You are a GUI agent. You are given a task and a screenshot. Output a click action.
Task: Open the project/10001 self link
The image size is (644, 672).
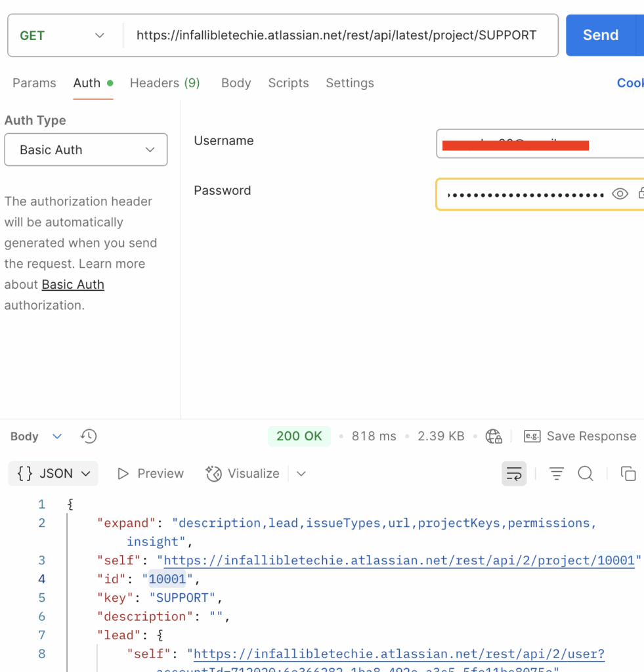[398, 560]
